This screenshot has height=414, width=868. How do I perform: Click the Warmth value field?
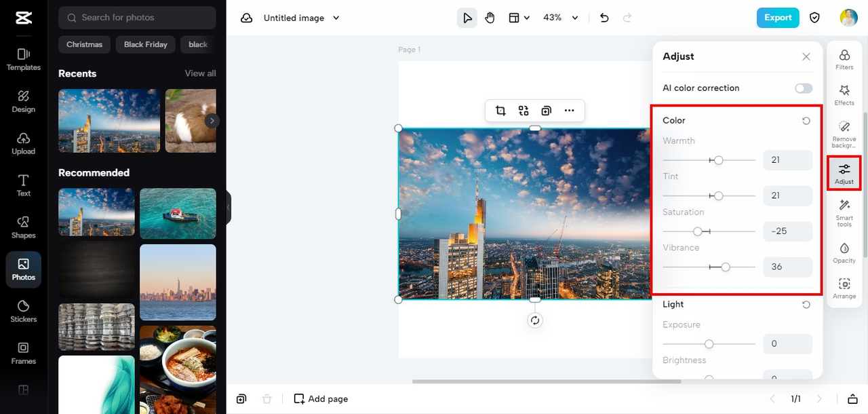point(788,160)
